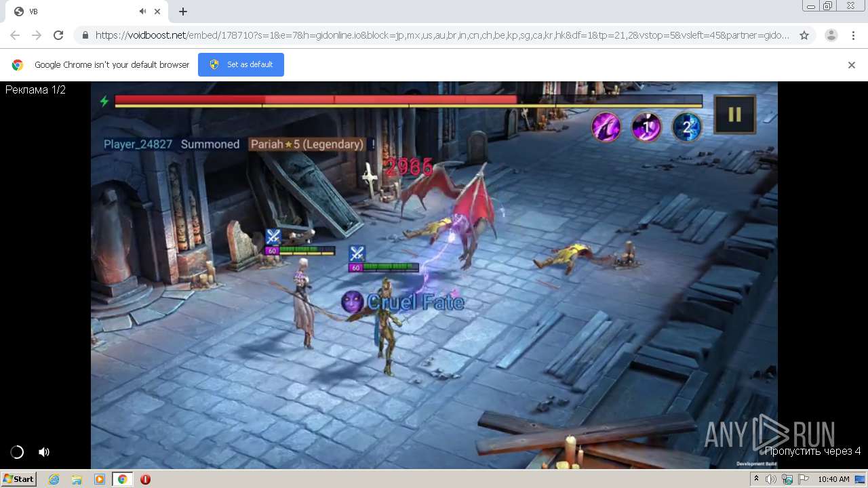Screen dimensions: 868x488
Task: Reload the page
Action: [x=58, y=35]
